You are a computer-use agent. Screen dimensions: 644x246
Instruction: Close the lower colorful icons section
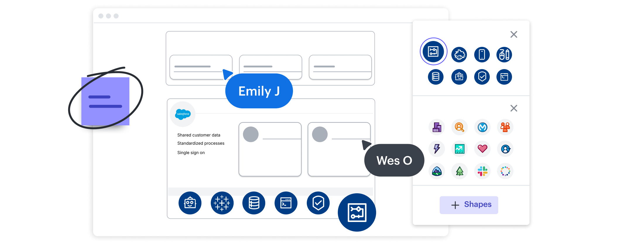(x=514, y=108)
